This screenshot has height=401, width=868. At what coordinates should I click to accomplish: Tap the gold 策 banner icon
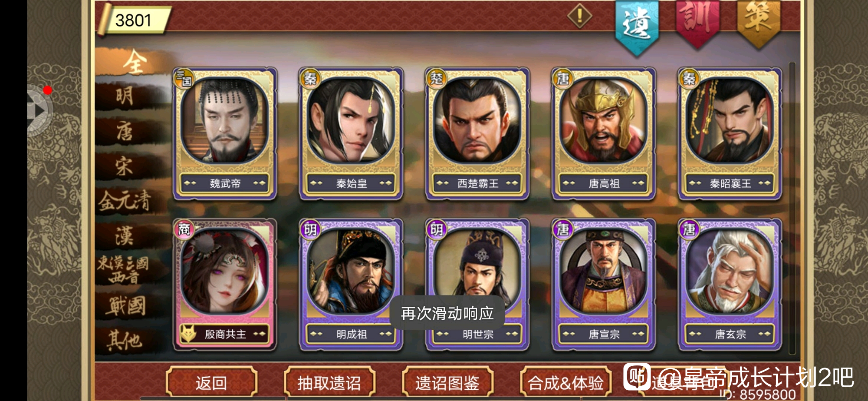758,23
